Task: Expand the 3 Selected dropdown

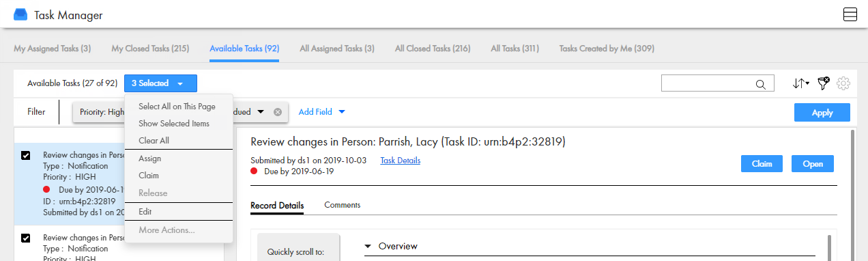Action: tap(160, 83)
